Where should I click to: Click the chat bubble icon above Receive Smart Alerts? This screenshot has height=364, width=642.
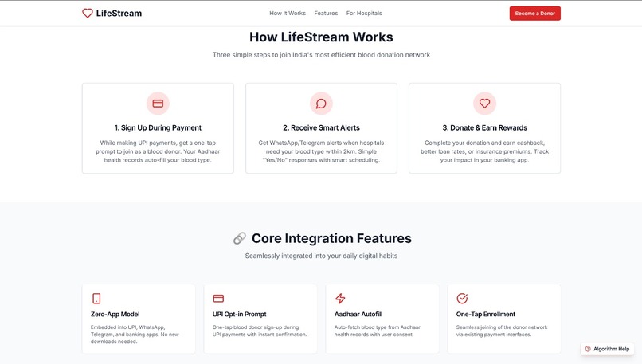coord(321,104)
